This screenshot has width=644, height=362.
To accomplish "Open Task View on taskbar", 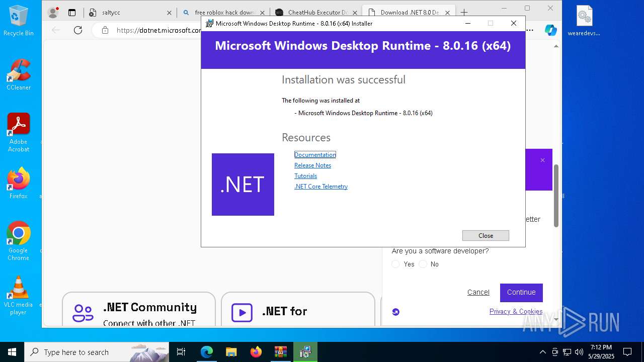I will point(181,352).
